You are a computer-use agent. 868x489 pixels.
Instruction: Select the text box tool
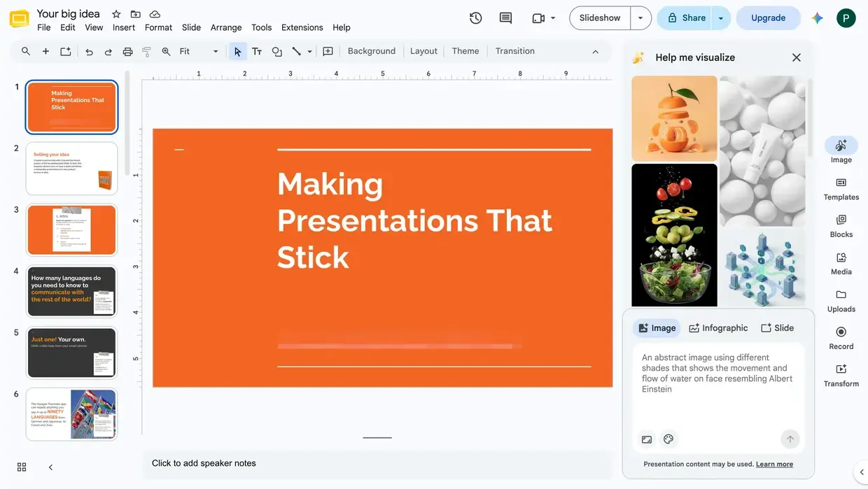257,51
